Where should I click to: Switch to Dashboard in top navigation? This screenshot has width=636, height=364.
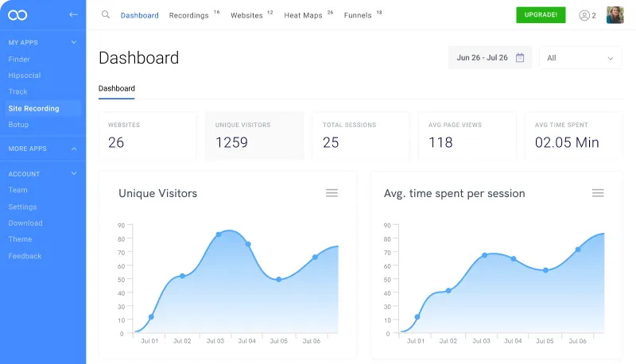tap(140, 15)
